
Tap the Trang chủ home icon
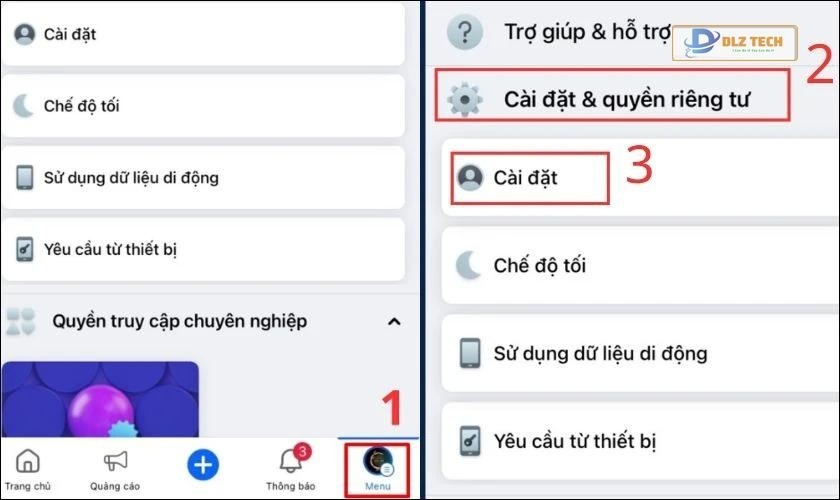(x=27, y=460)
